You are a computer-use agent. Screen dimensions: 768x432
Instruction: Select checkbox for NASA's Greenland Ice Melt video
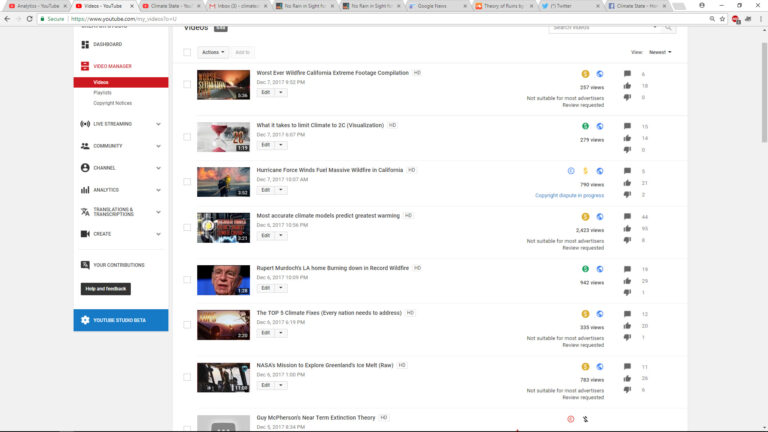coord(187,377)
